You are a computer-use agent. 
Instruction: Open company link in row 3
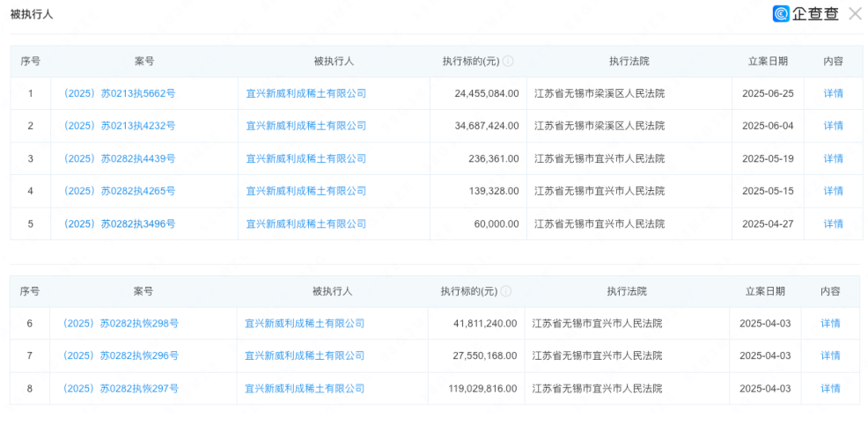click(306, 158)
